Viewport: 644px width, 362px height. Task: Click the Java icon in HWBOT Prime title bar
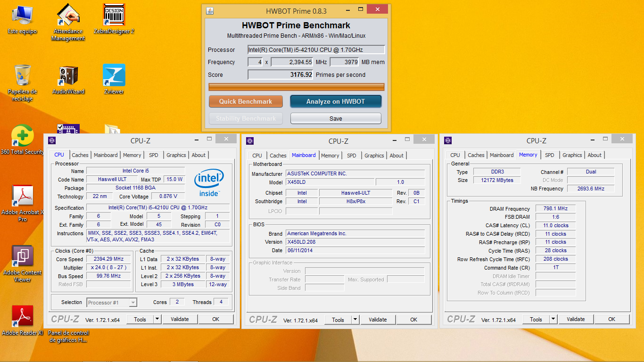click(x=210, y=11)
